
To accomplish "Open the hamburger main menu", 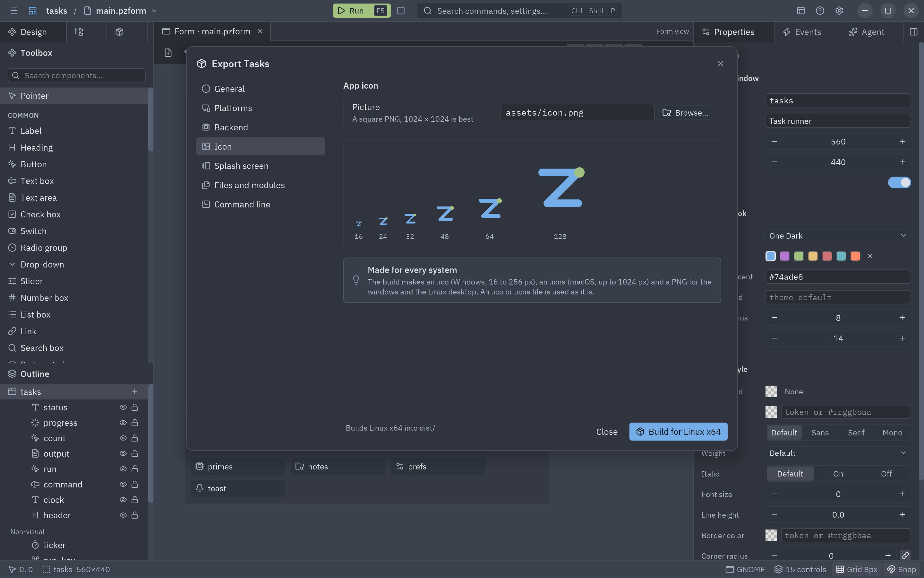I will coord(14,11).
